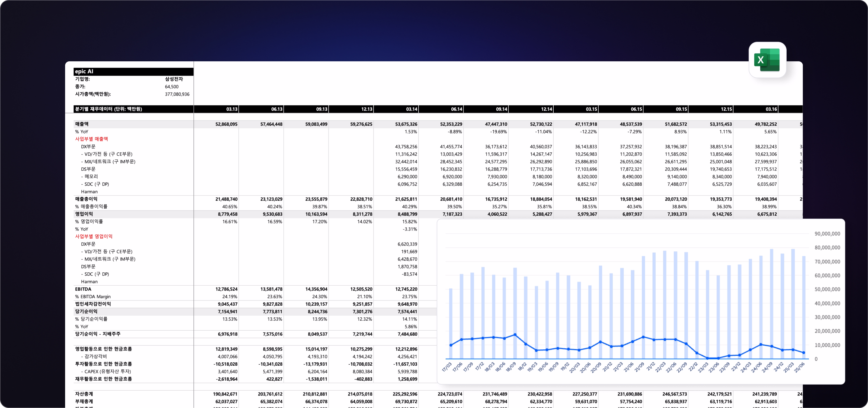868x408 pixels.
Task: Click 03.16 column header
Action: pyautogui.click(x=771, y=109)
